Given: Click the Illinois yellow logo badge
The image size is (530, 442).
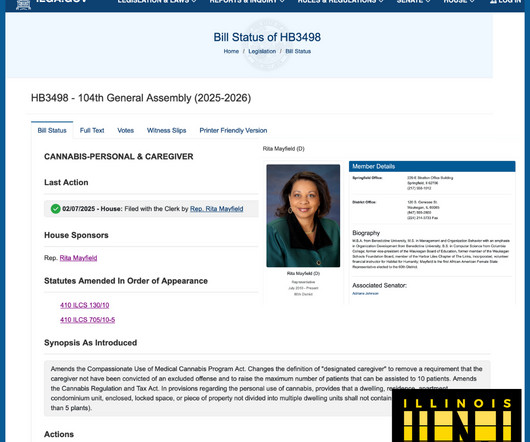Looking at the screenshot, I should (457, 416).
